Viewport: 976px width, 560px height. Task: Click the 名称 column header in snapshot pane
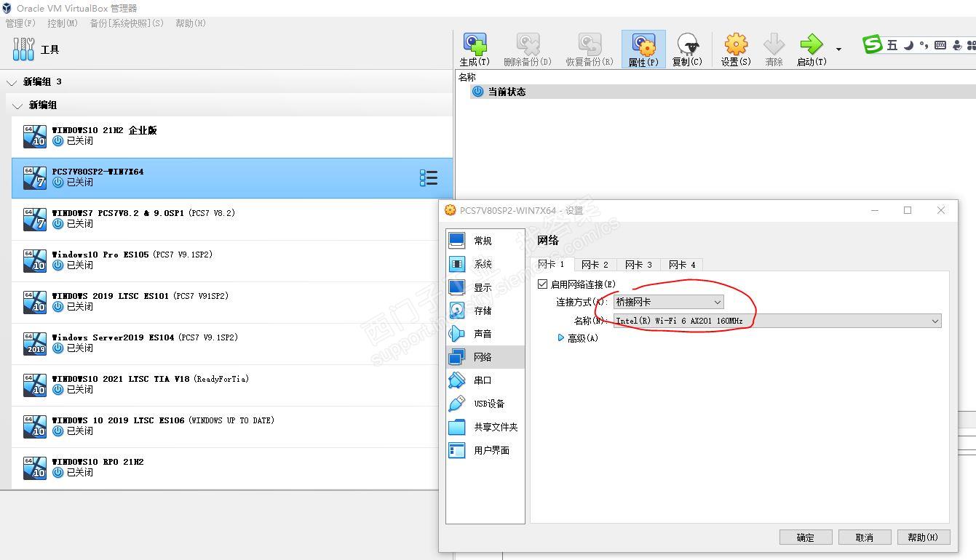click(467, 77)
